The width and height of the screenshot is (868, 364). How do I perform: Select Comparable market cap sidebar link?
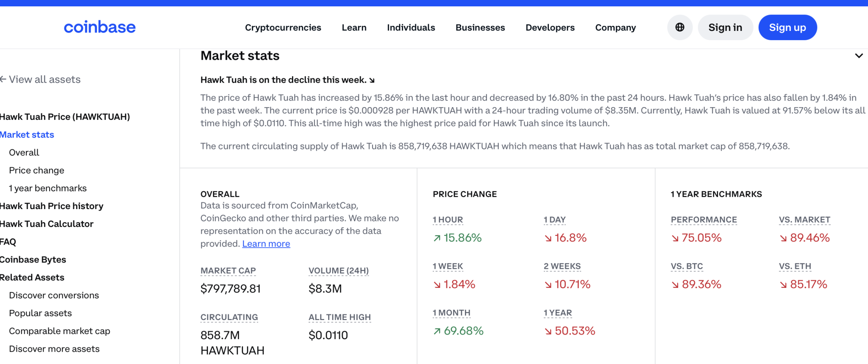pos(59,331)
